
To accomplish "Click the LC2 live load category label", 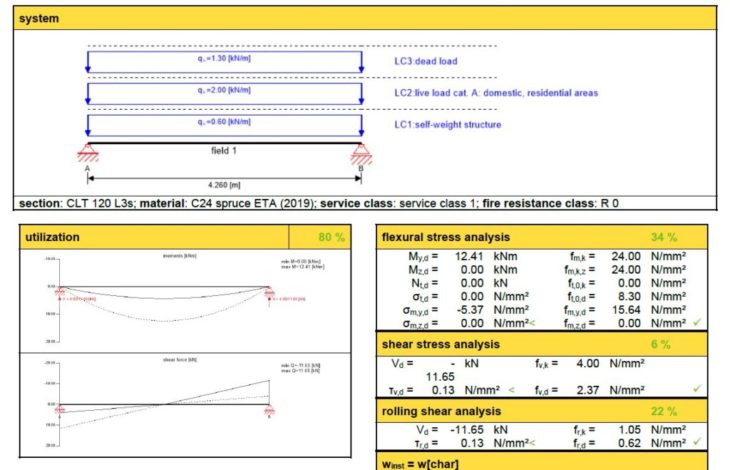I will [x=495, y=93].
